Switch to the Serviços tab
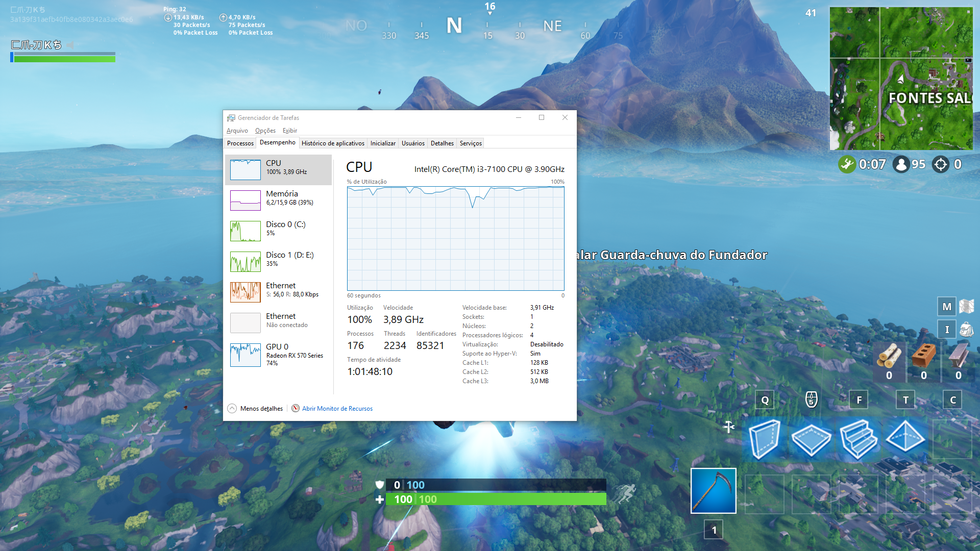The image size is (980, 551). [471, 143]
